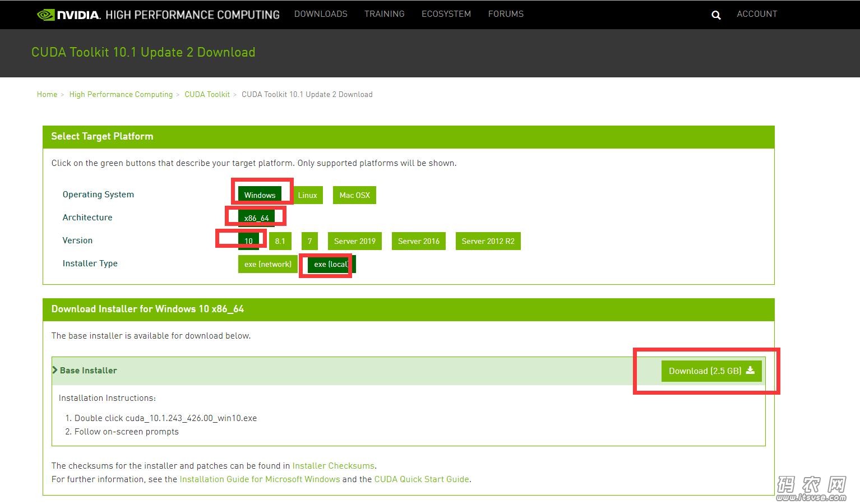This screenshot has height=504, width=860.
Task: Open the ACCOUNT menu
Action: pyautogui.click(x=757, y=14)
